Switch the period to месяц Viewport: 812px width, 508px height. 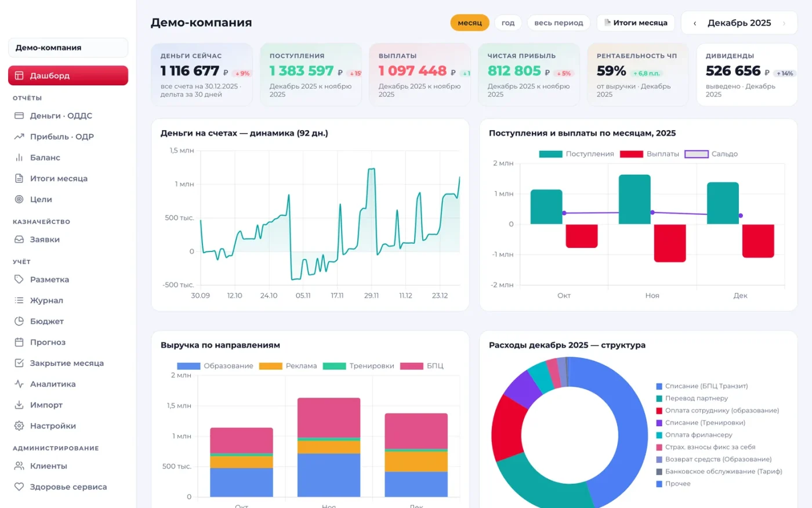pyautogui.click(x=470, y=23)
